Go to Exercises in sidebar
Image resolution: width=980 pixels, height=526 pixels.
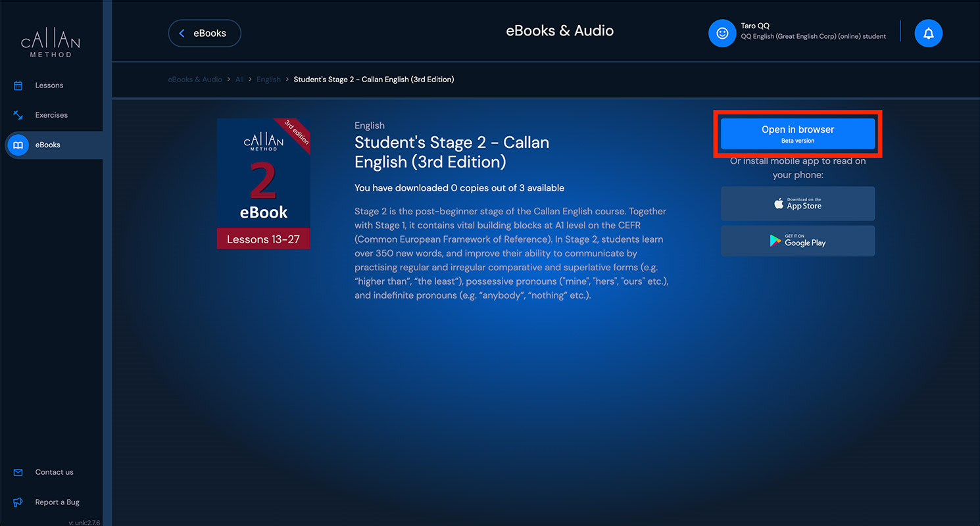click(x=51, y=115)
